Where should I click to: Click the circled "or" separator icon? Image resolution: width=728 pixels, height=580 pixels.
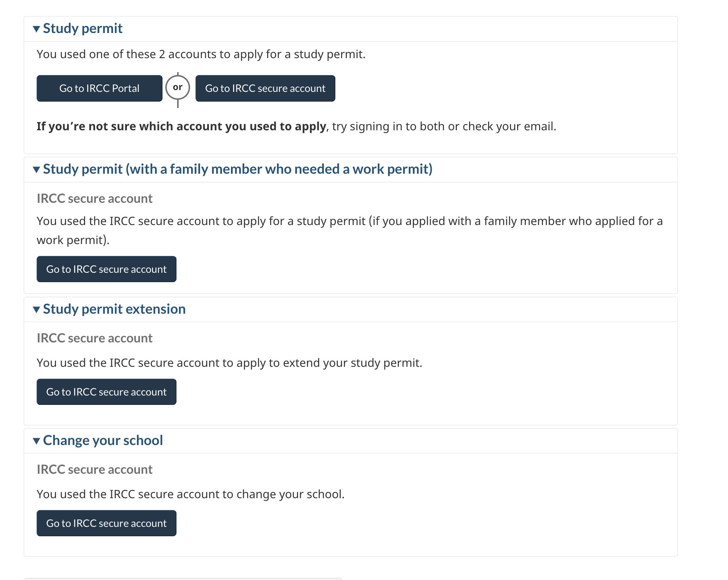178,88
